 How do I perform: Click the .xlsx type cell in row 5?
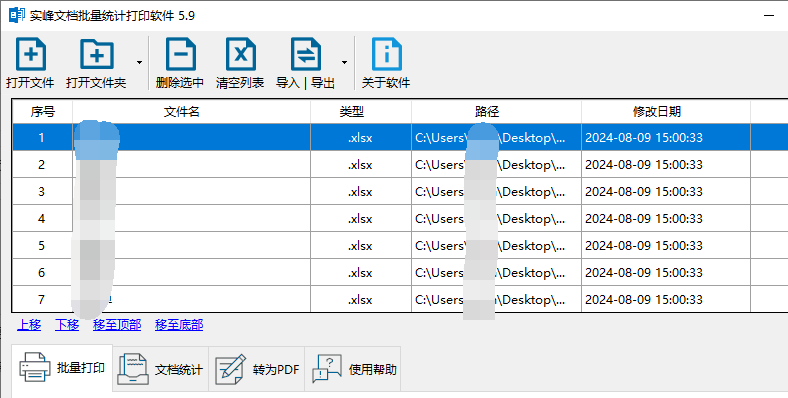[x=361, y=246]
